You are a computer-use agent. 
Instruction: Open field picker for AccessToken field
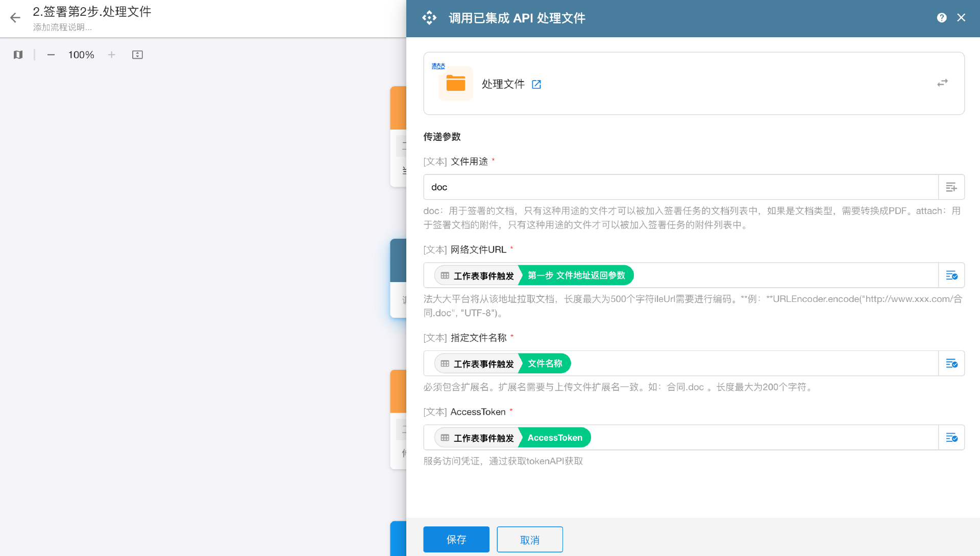click(x=951, y=438)
